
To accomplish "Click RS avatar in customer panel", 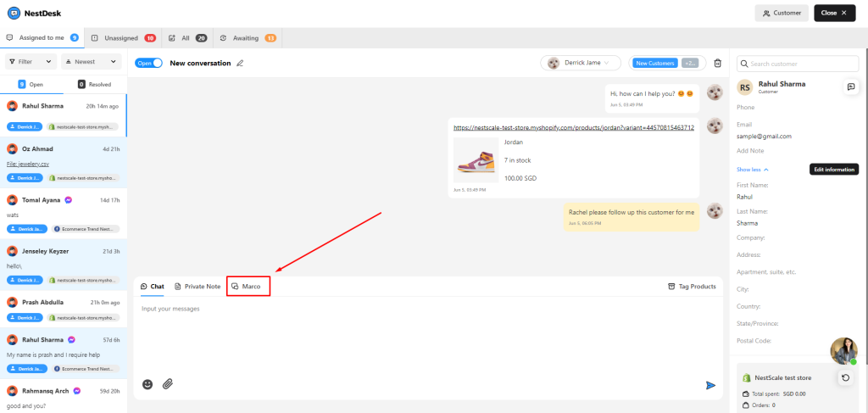I will click(746, 87).
